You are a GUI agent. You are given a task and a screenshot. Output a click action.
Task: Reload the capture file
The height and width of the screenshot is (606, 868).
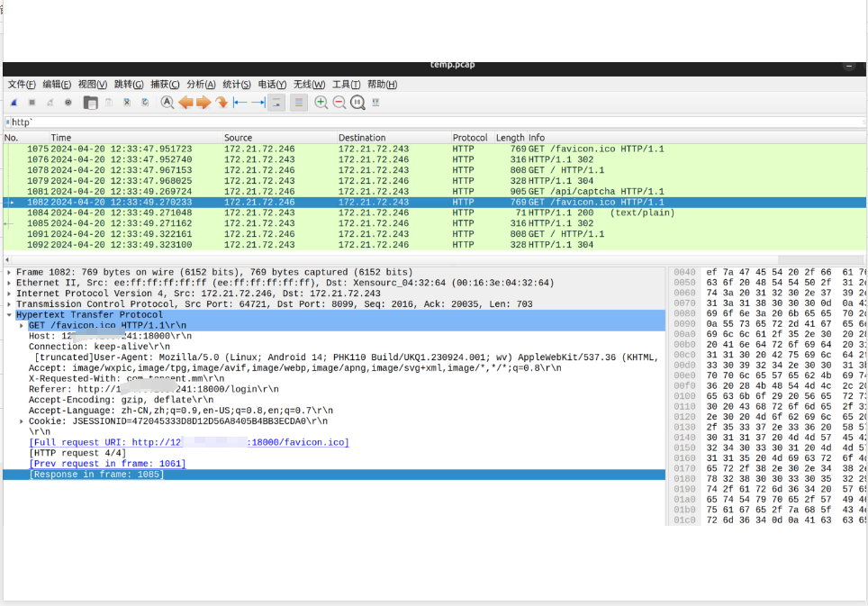(145, 103)
